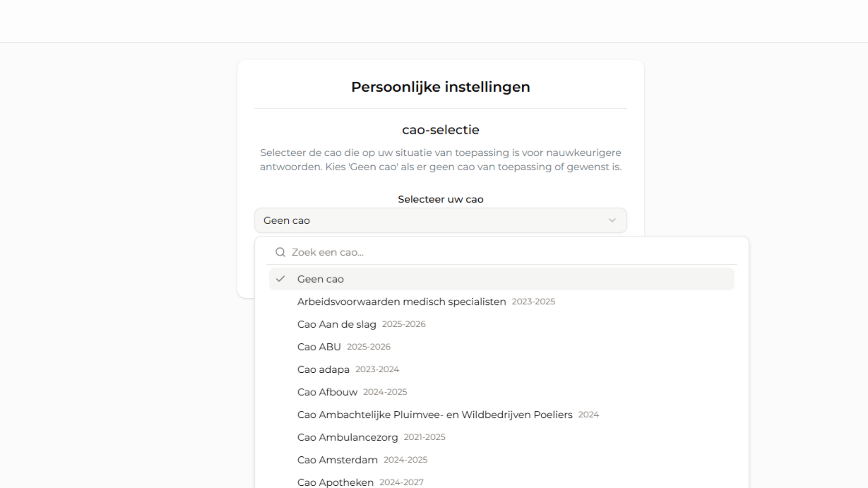Click the Persoonlijke instellingen heading
The height and width of the screenshot is (488, 868).
[440, 87]
